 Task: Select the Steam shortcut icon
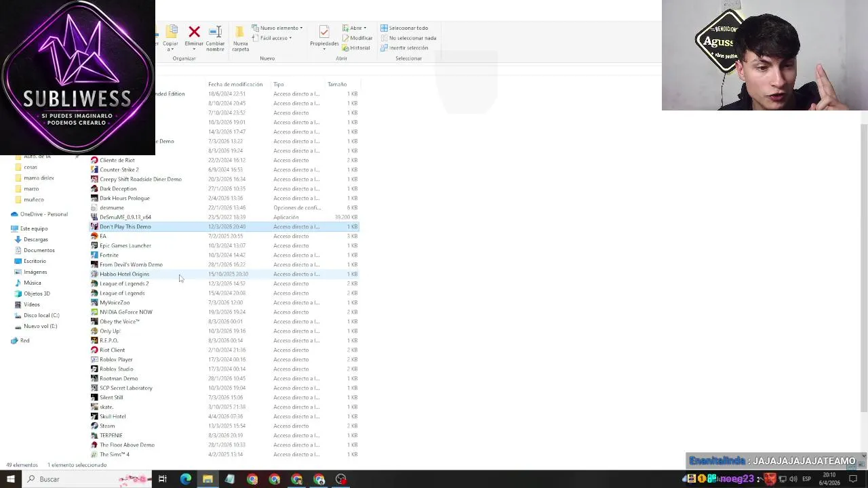pos(94,426)
